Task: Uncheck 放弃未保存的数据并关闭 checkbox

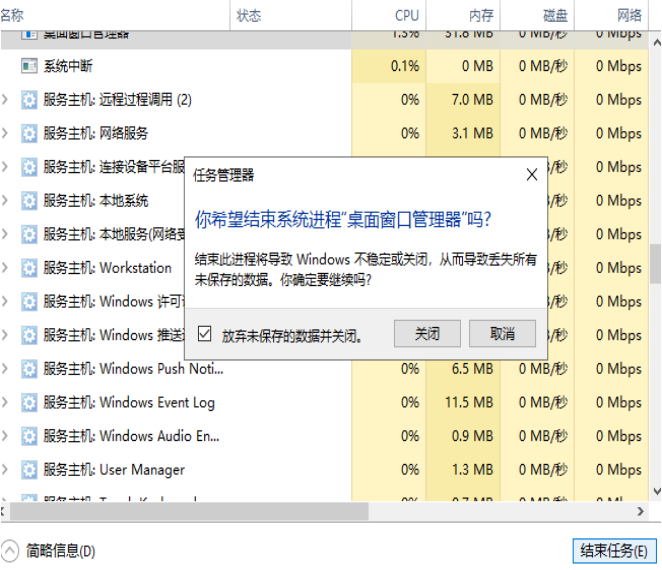Action: click(205, 334)
